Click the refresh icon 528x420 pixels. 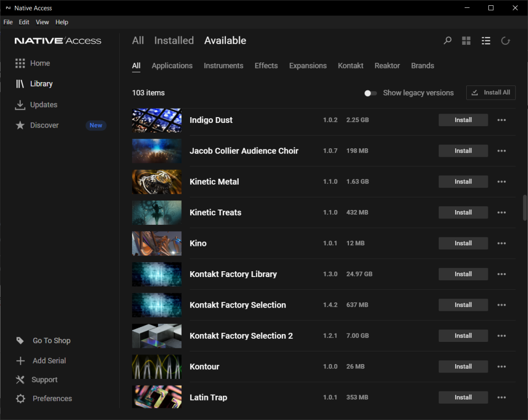tap(505, 41)
